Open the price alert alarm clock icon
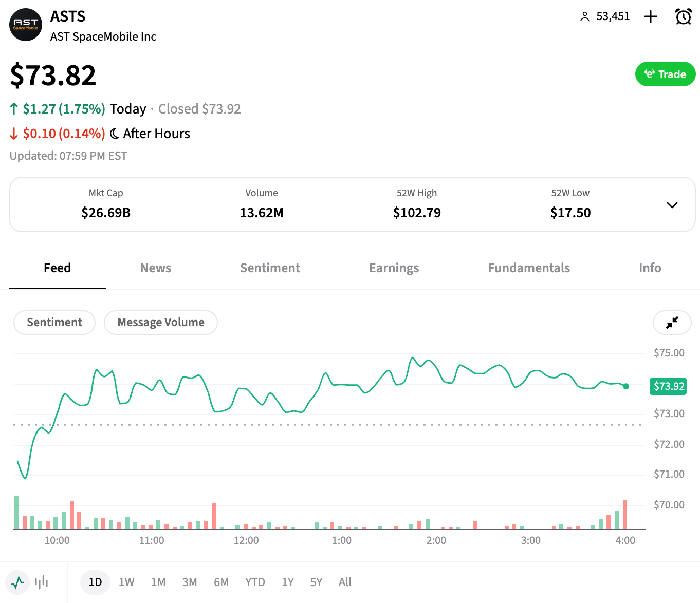This screenshot has width=700, height=603. [683, 16]
